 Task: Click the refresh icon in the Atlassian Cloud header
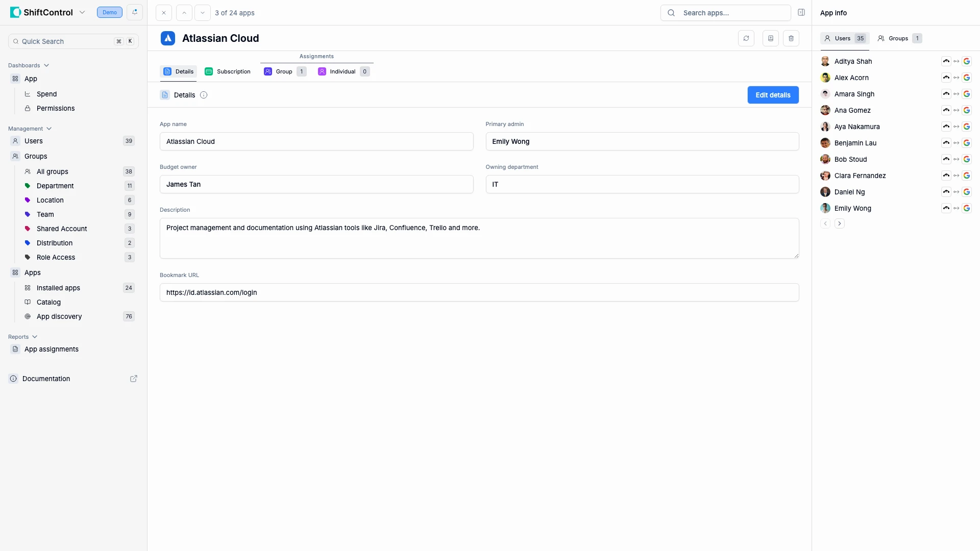[x=747, y=38]
